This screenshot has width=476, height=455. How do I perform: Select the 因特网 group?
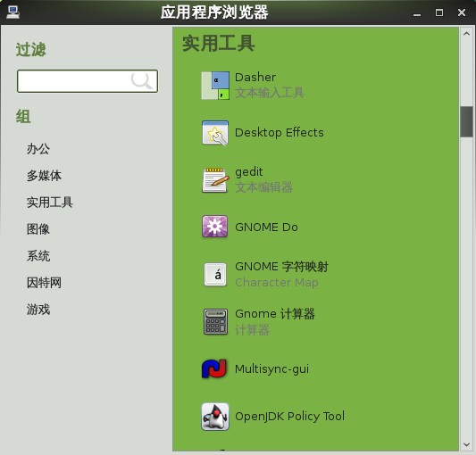point(44,283)
